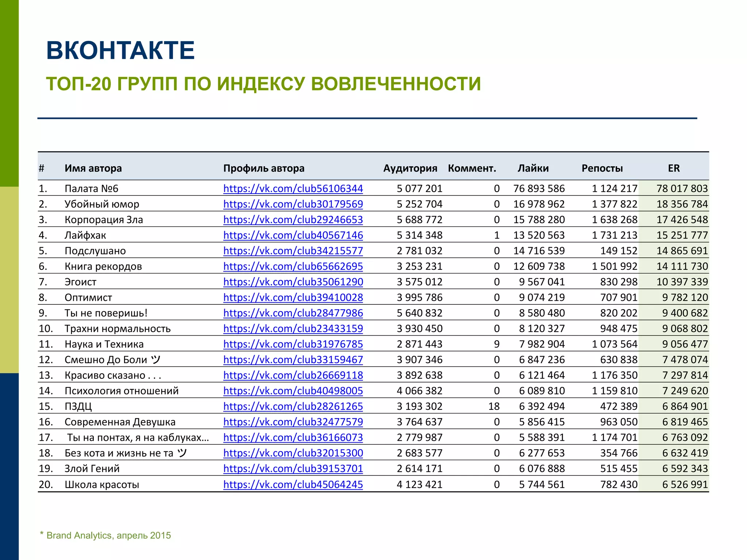Open the Наука и Техника club31976785 link

[x=293, y=344]
